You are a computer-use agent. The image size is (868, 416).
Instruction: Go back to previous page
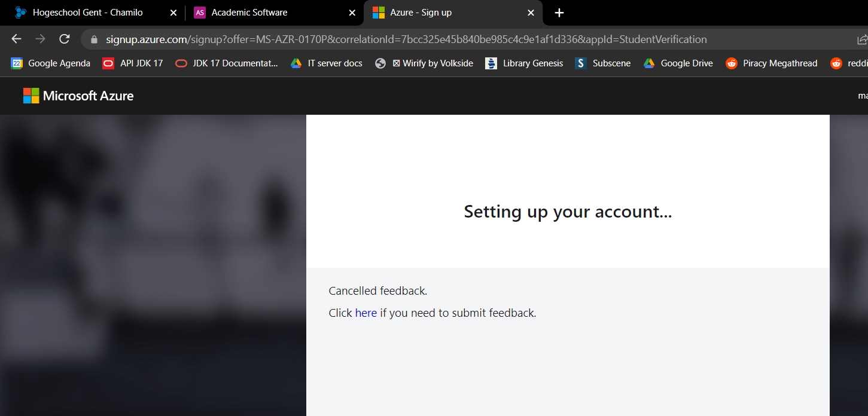point(16,39)
